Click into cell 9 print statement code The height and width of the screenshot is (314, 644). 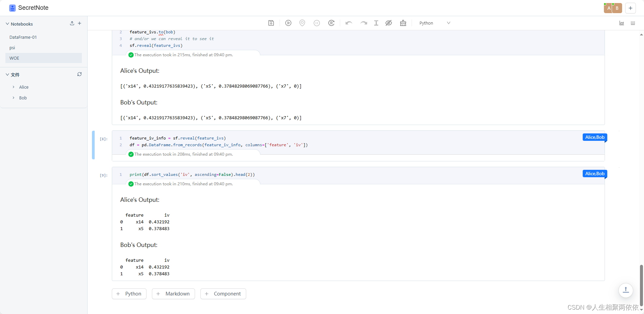tap(192, 175)
